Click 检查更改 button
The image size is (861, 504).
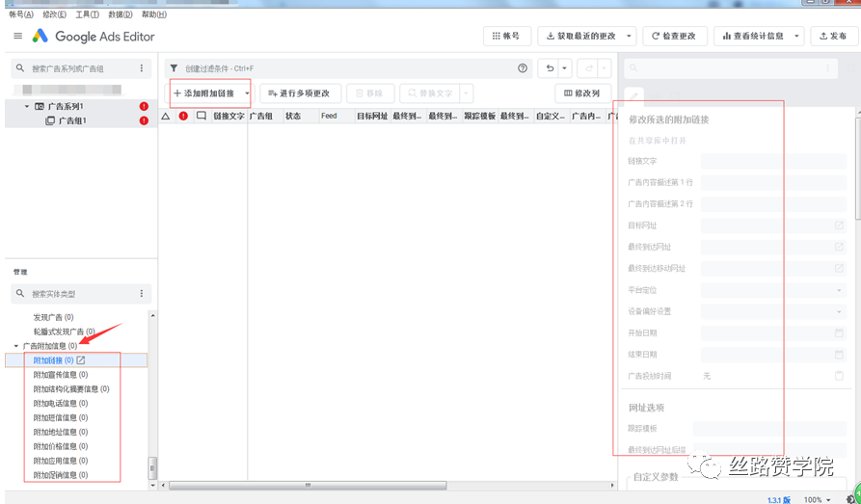click(x=674, y=37)
